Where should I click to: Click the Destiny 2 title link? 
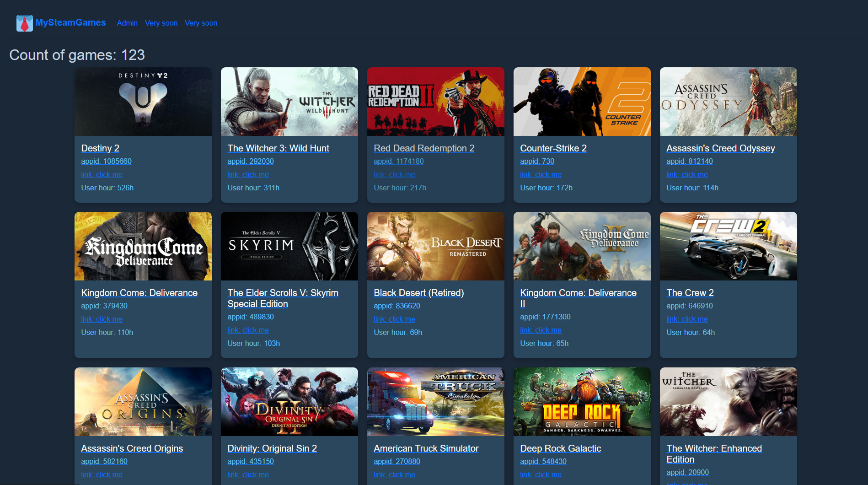pos(100,148)
